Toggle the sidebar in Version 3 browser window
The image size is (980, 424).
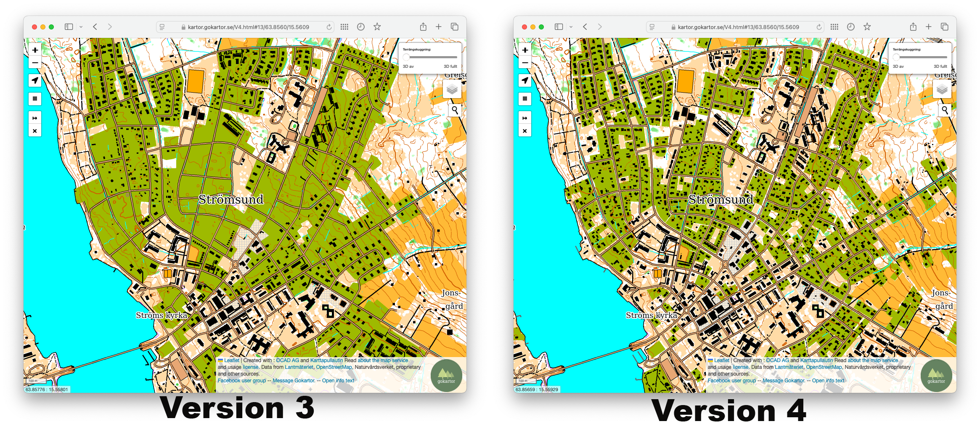click(x=69, y=27)
